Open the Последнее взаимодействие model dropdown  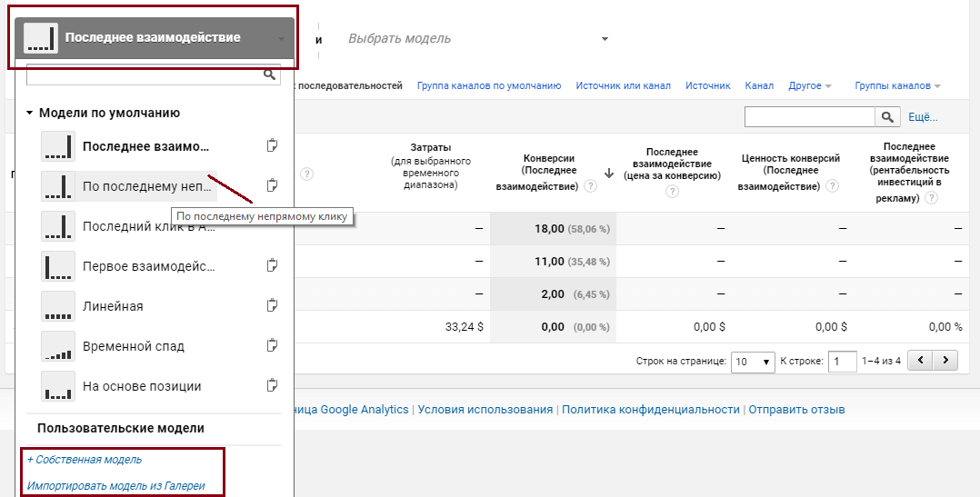[155, 38]
